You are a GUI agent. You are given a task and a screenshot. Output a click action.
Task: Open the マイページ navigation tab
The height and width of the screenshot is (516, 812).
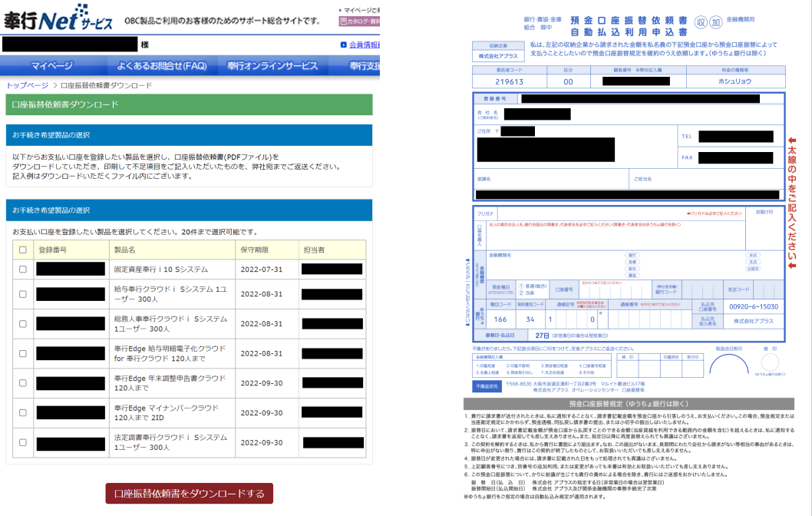click(x=51, y=66)
